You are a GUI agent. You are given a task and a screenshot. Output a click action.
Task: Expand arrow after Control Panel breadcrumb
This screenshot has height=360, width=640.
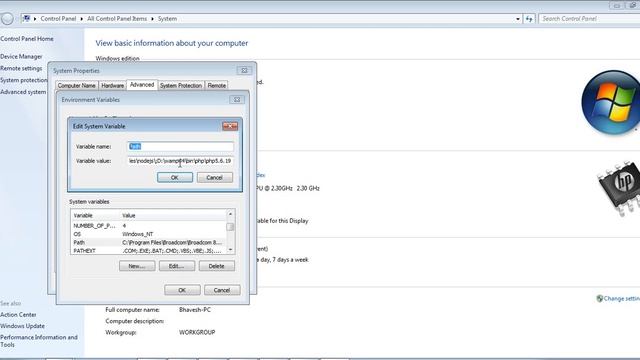(82, 19)
